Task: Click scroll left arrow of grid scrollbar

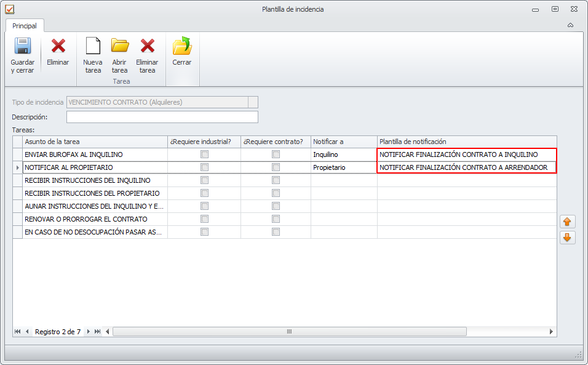Action: pyautogui.click(x=108, y=331)
